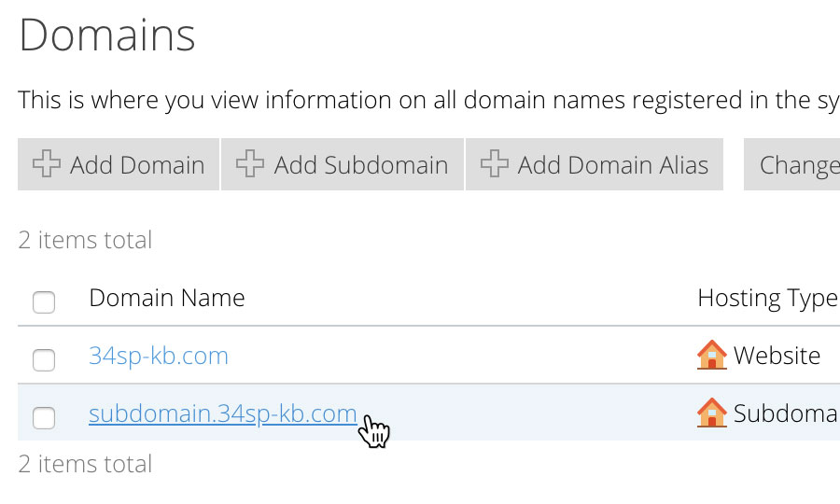
Task: Click the Subdomain hosting type text
Action: pyautogui.click(x=786, y=413)
